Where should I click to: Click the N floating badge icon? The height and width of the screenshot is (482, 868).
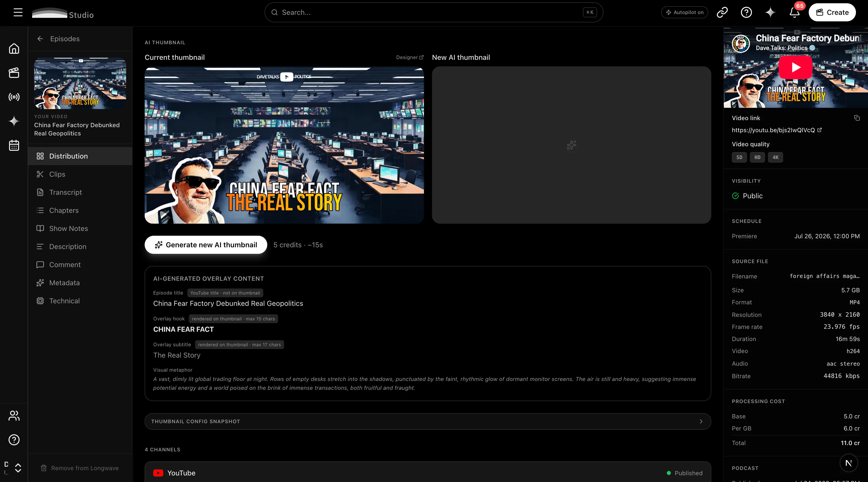click(848, 463)
